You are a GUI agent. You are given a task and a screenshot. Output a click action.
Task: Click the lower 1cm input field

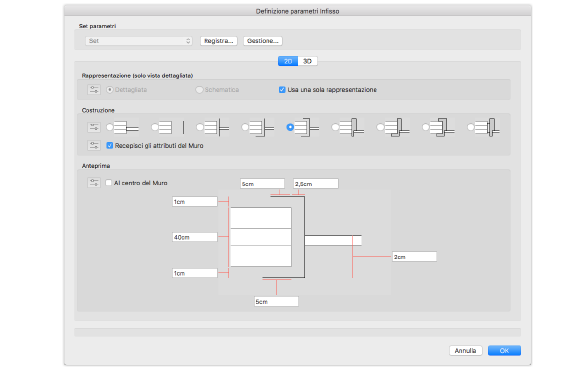coord(195,273)
